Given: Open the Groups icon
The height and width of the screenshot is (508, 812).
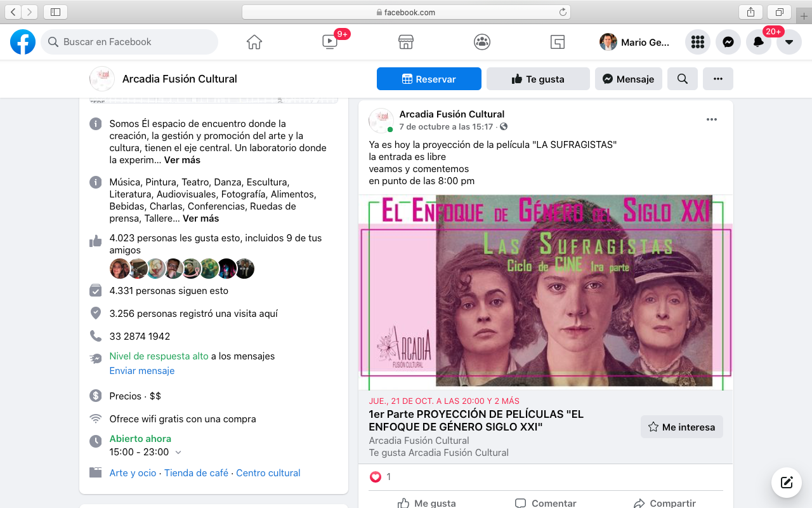Looking at the screenshot, I should pyautogui.click(x=482, y=42).
